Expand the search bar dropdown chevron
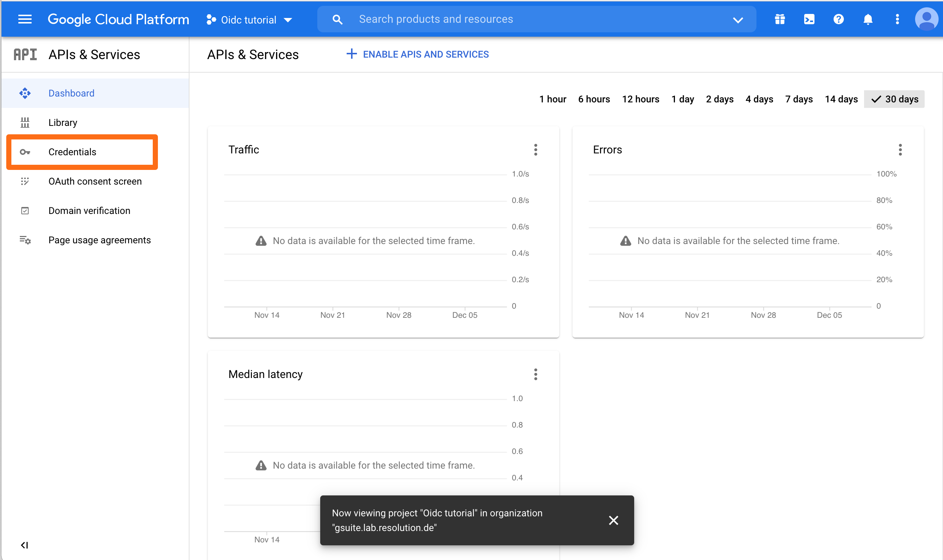 pyautogui.click(x=738, y=19)
